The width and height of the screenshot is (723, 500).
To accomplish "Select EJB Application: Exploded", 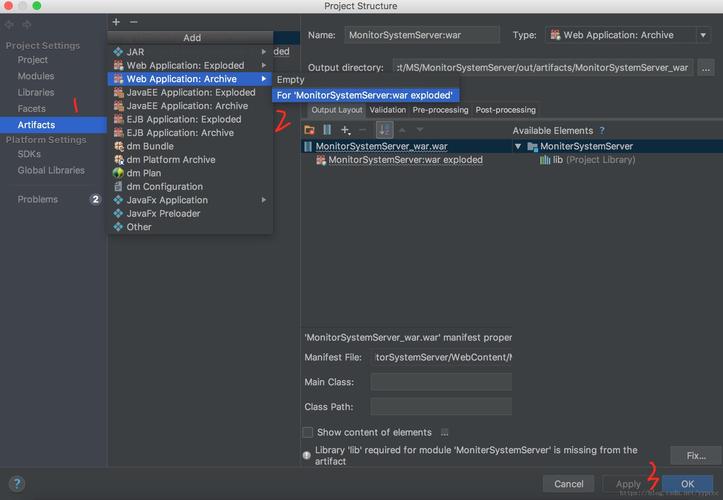I will point(190,119).
